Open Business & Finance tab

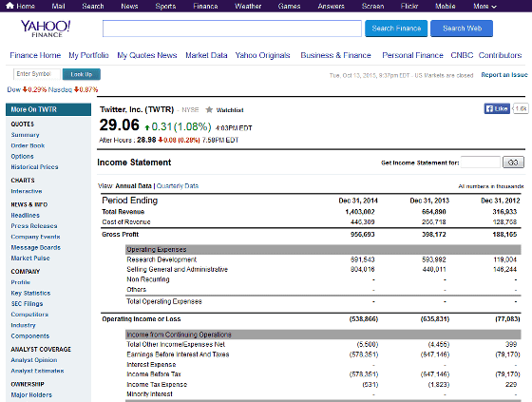(336, 55)
